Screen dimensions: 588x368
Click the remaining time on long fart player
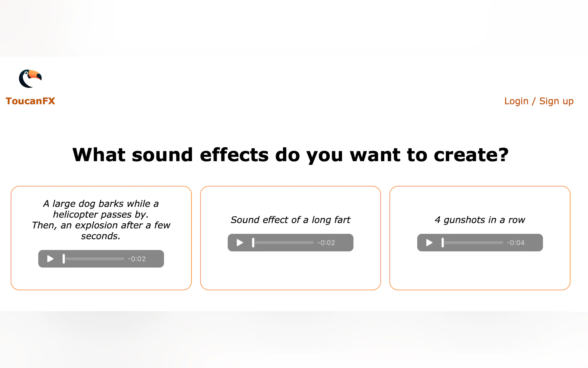coord(326,243)
